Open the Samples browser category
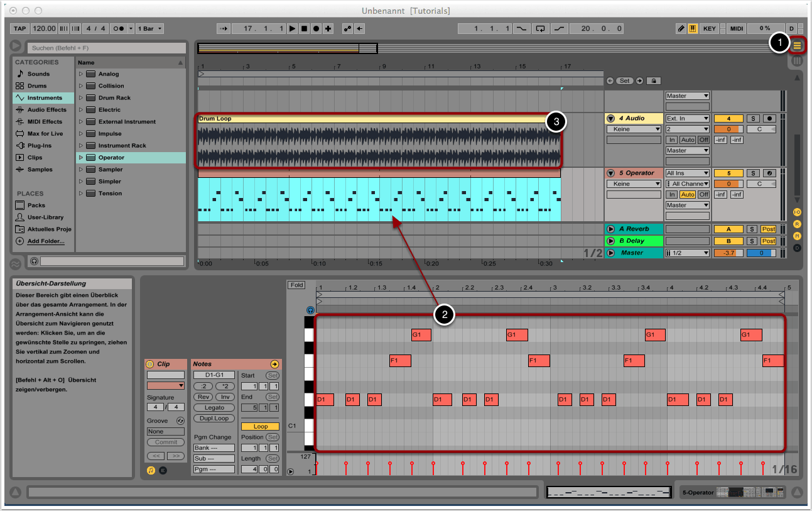The image size is (812, 511). coord(40,170)
